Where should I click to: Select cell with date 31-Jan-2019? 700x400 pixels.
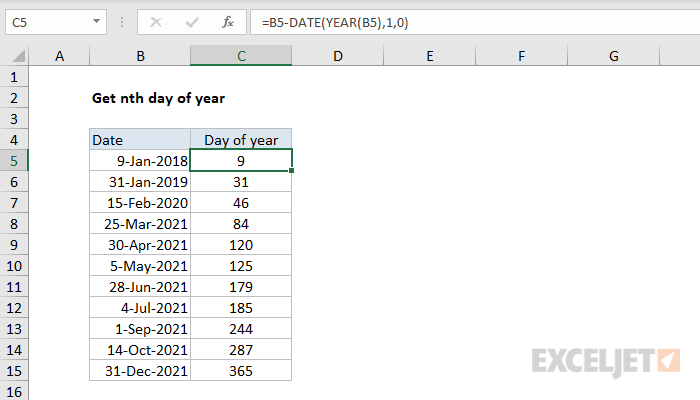coord(140,182)
